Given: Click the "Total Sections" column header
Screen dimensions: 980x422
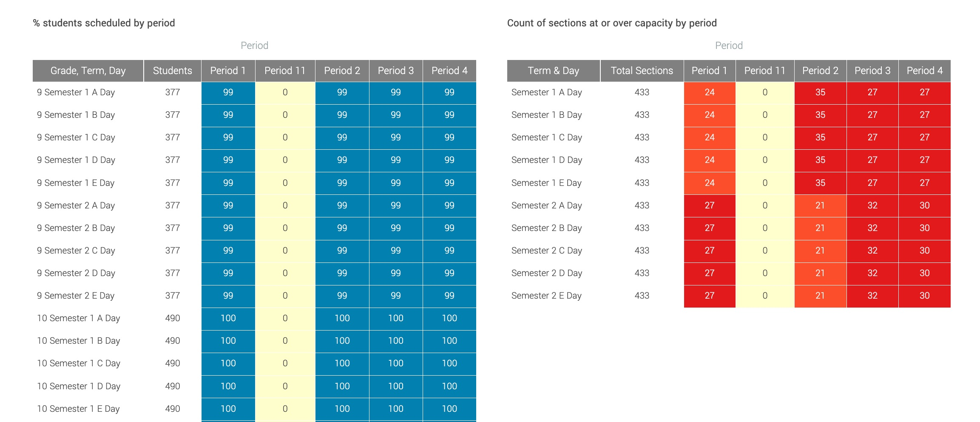Looking at the screenshot, I should pyautogui.click(x=642, y=71).
